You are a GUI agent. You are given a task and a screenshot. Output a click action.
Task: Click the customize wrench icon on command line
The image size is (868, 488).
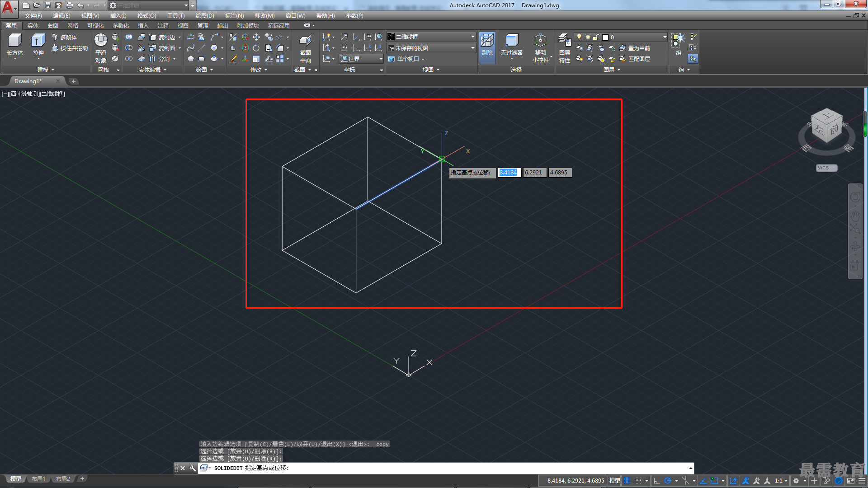click(x=193, y=468)
